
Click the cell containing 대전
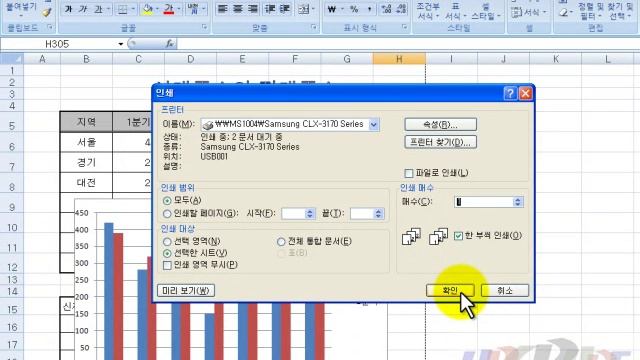(86, 182)
